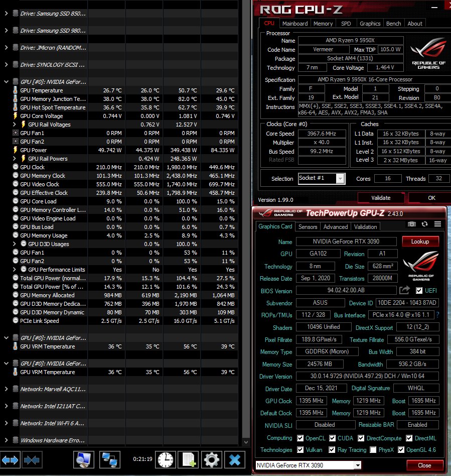
Task: Open the Sensors tab in GPU-Z
Action: click(308, 227)
